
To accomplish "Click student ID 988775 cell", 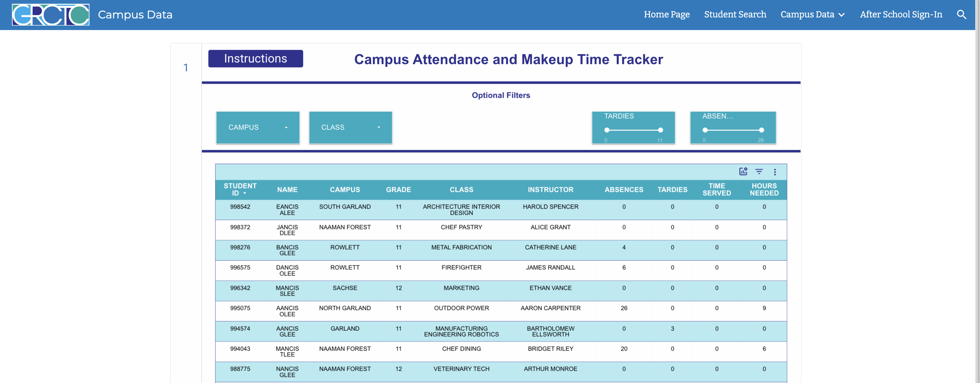I will point(240,369).
